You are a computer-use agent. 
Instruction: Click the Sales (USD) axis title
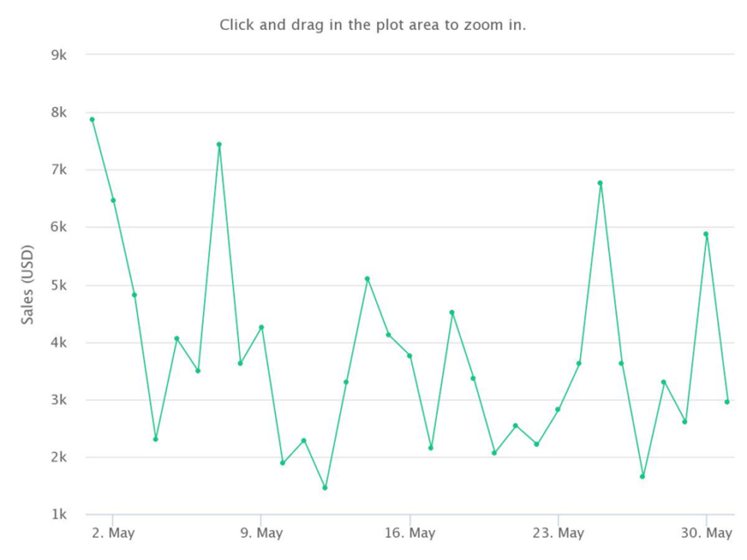[x=27, y=285]
